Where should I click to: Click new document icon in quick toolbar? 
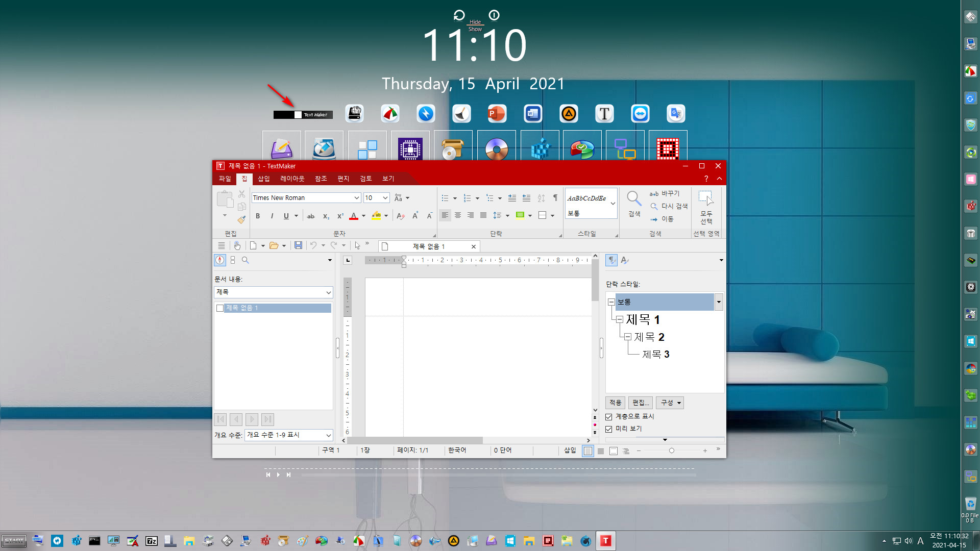[x=253, y=245]
